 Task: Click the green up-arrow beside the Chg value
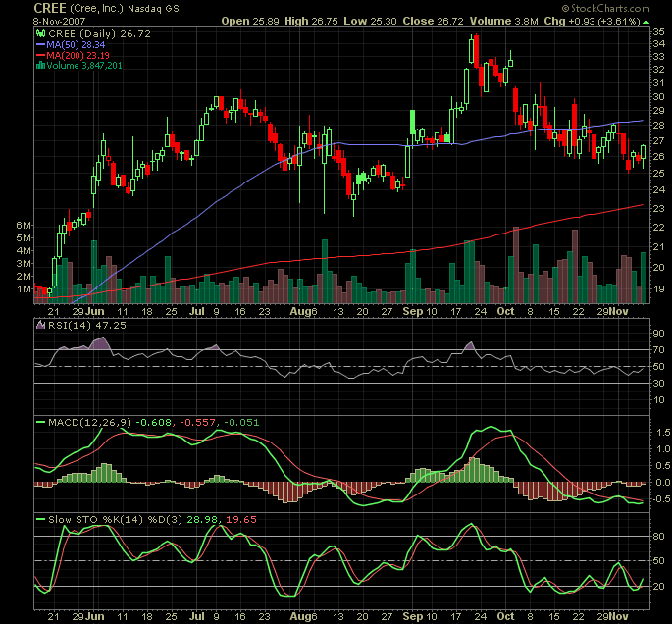coord(646,22)
